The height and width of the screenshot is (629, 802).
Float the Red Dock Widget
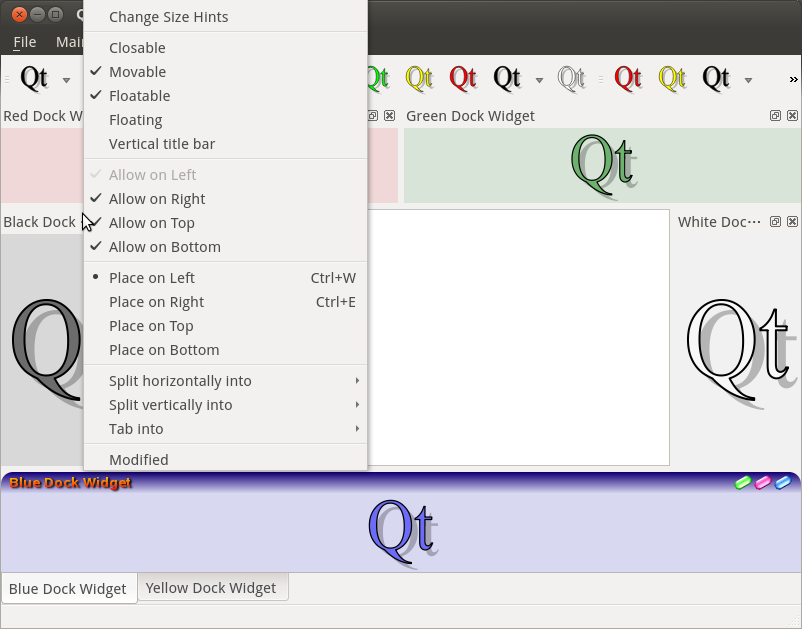point(373,116)
